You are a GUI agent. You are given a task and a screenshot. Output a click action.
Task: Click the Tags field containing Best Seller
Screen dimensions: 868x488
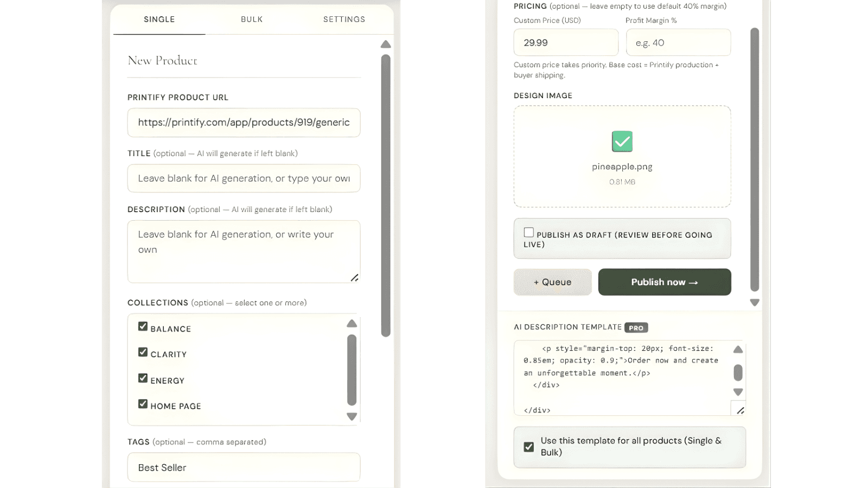(244, 467)
